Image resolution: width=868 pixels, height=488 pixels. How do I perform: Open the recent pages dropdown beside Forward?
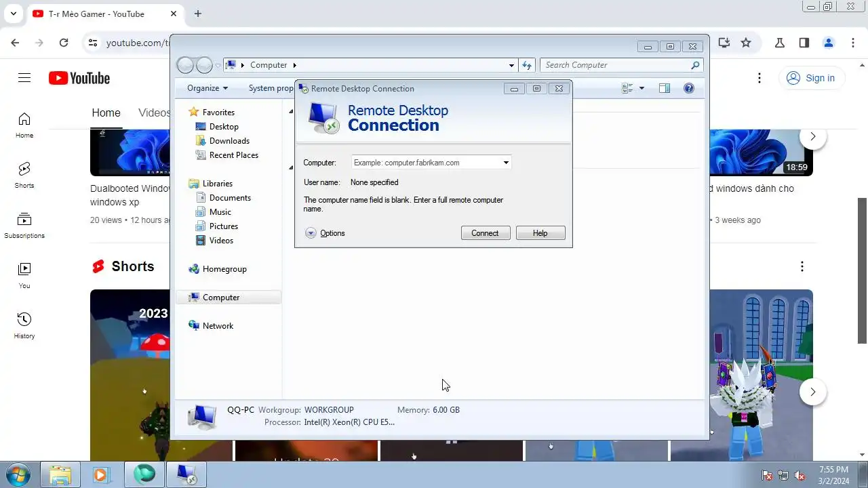(218, 65)
